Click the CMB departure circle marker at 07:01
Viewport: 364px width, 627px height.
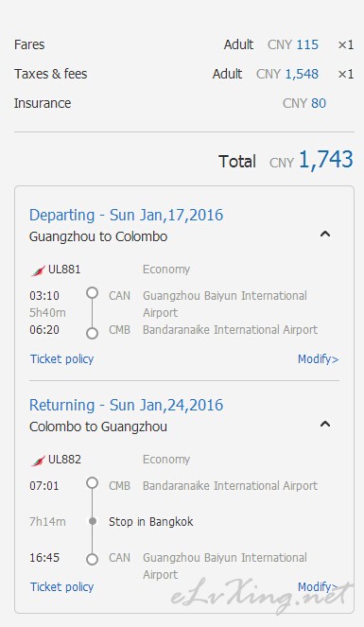tap(93, 483)
